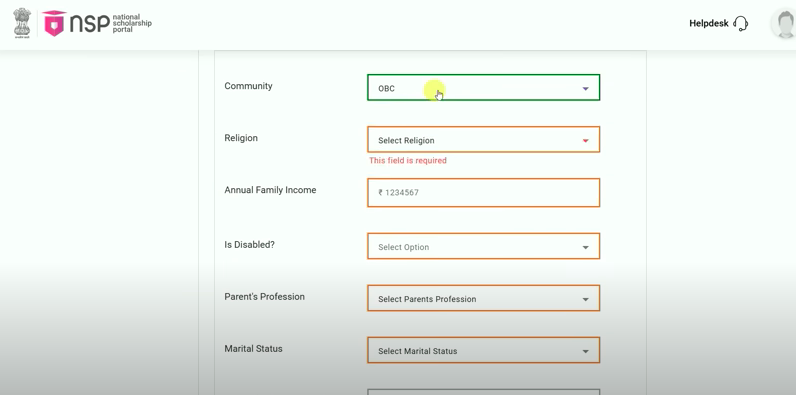Click the Helpdesk headset icon
796x395 pixels.
[741, 23]
